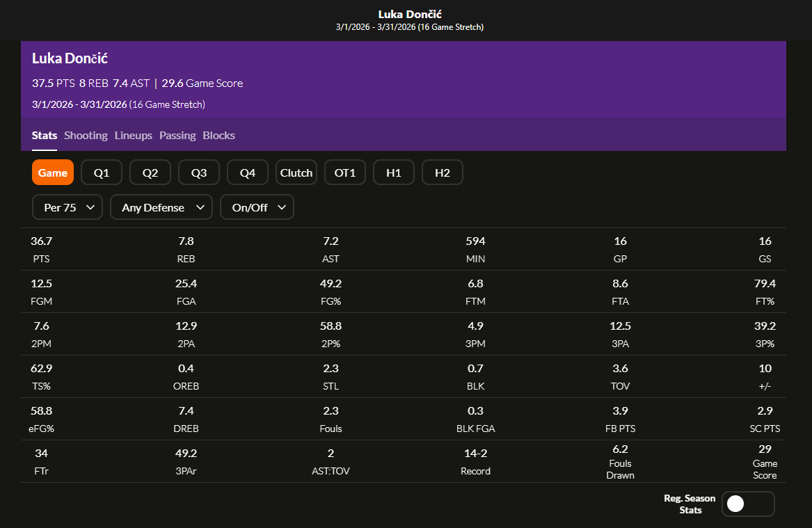Select the H2 half filter

click(x=443, y=173)
